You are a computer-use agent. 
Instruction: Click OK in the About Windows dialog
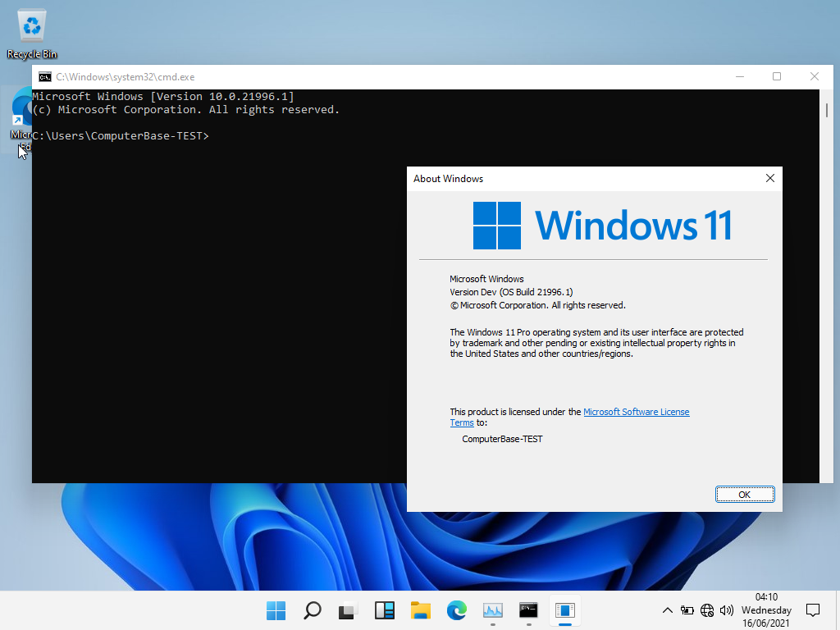click(x=745, y=495)
